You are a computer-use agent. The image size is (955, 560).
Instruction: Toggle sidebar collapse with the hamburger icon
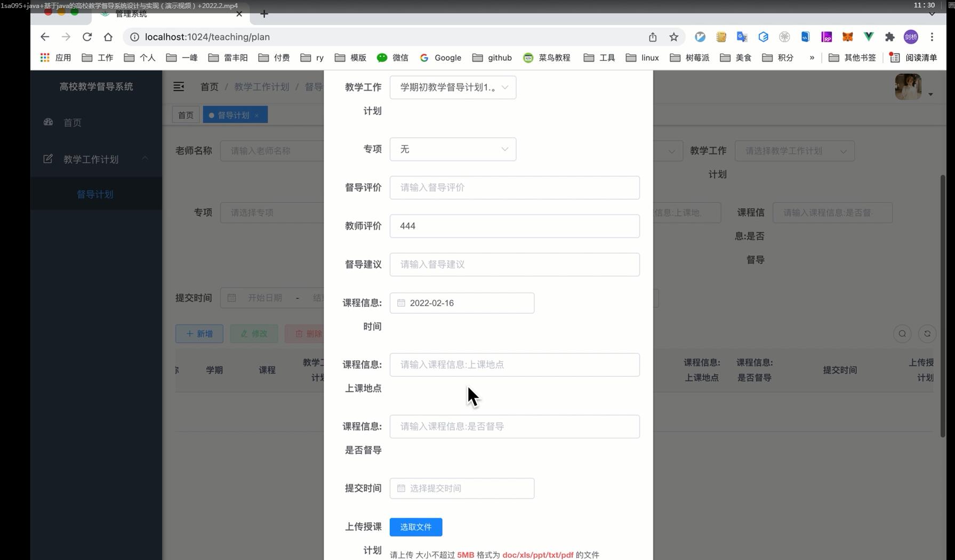point(178,86)
